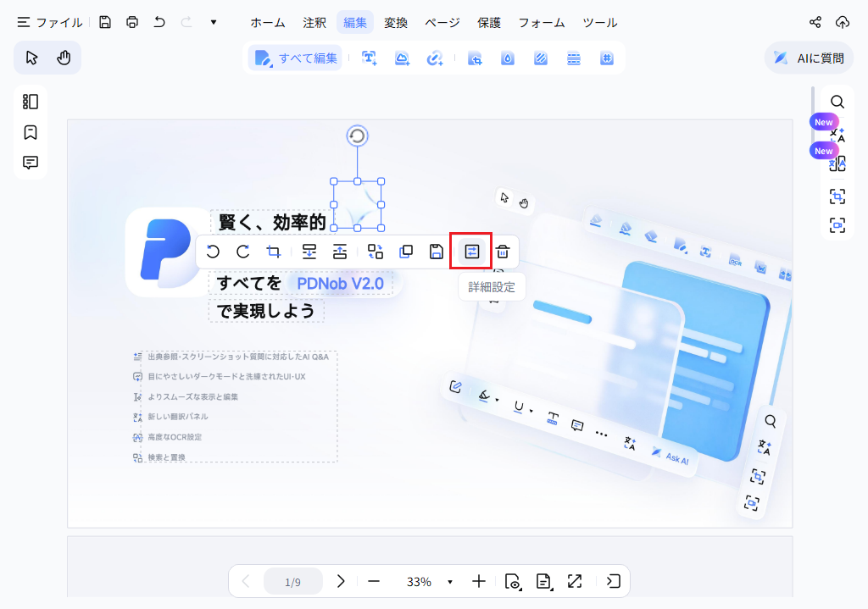Click the save document icon in top bar
Screen dimensions: 868x609
point(105,22)
